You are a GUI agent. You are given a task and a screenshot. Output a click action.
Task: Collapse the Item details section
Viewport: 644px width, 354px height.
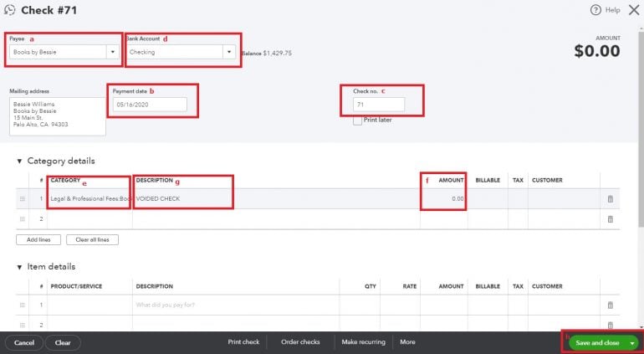19,267
